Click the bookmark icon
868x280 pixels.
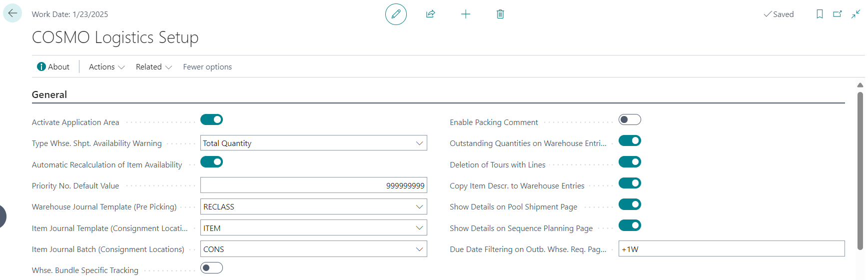(820, 14)
